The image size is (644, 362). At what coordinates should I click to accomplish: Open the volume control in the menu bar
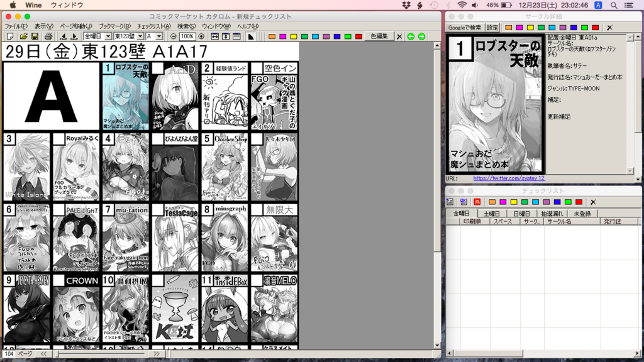point(475,5)
